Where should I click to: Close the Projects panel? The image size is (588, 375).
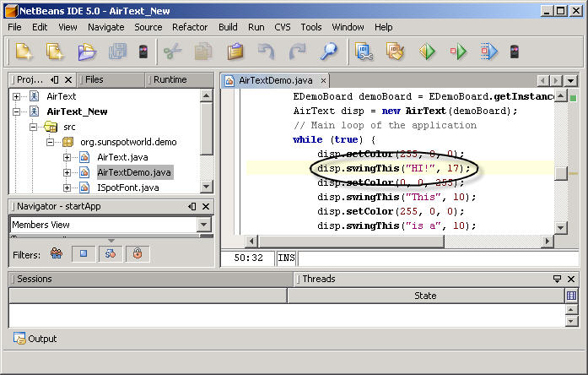(x=68, y=80)
